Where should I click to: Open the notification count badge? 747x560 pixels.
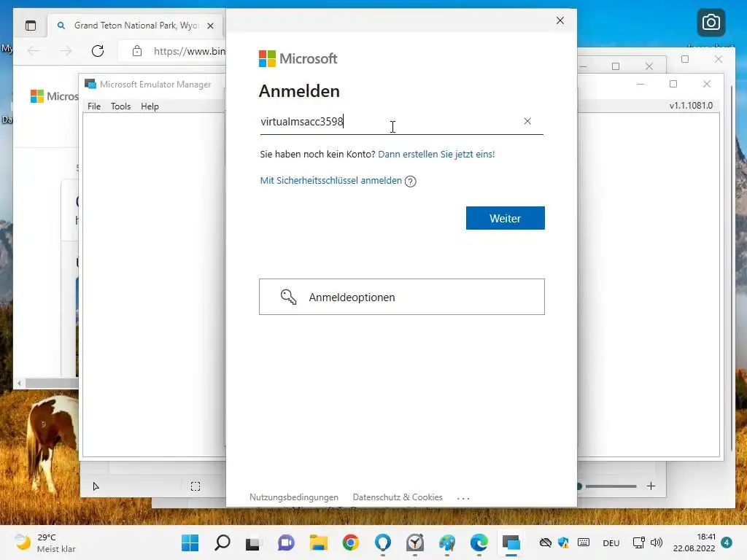point(727,542)
